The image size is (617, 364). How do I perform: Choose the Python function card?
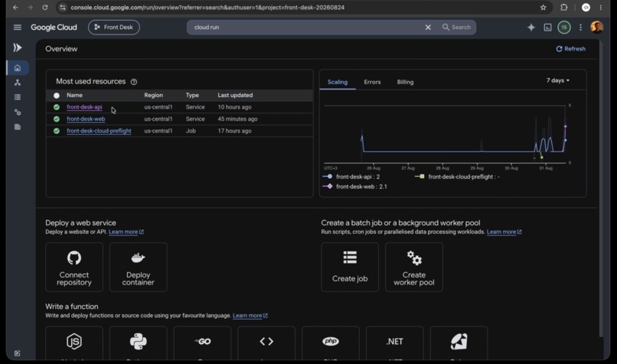pos(138,343)
